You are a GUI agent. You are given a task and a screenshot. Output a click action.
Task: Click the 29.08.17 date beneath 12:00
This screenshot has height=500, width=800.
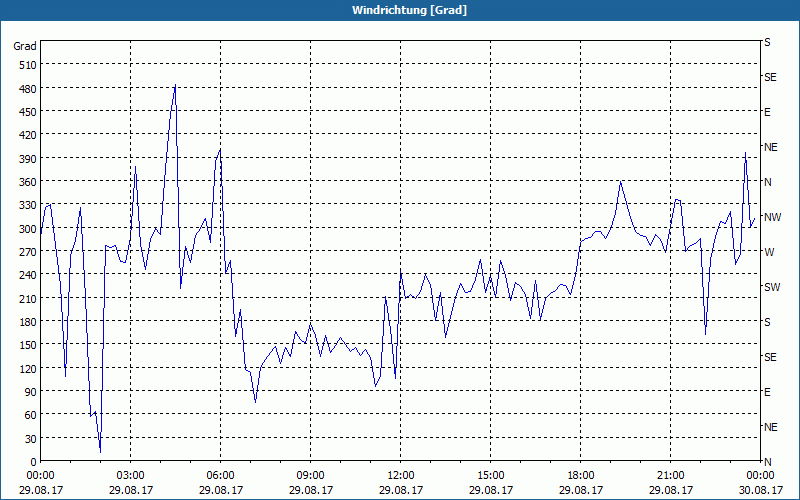[x=401, y=490]
